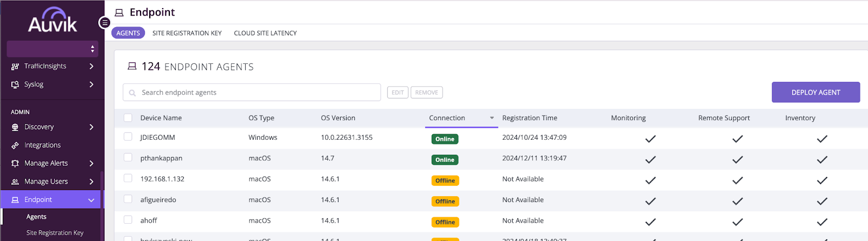Click the Auvik logo

coord(53,20)
